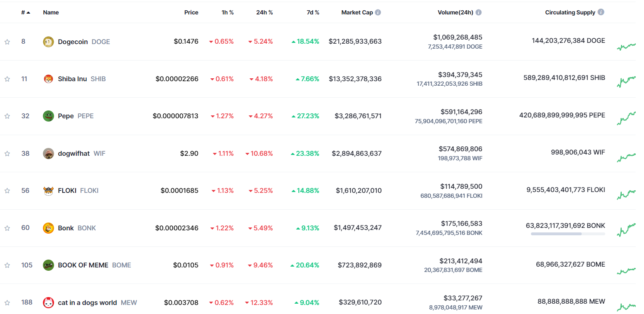Open the cat in a dogs world page
Image resolution: width=644 pixels, height=314 pixels.
point(87,302)
